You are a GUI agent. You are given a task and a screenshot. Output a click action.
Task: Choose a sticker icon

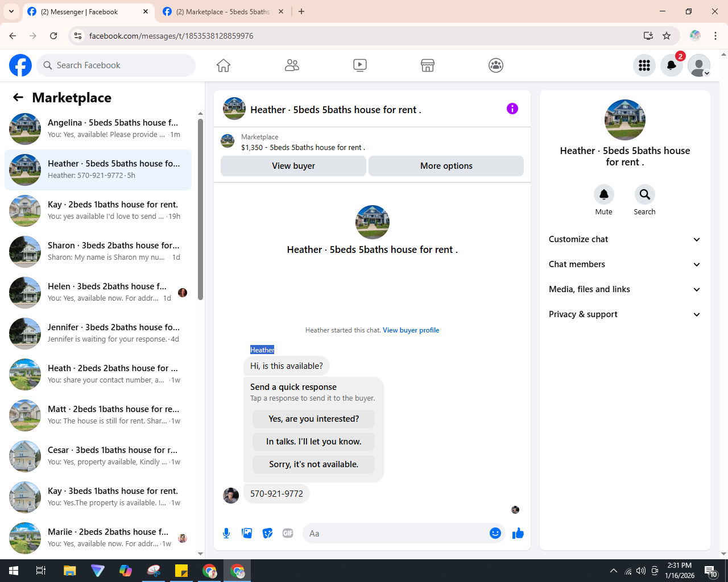(267, 533)
